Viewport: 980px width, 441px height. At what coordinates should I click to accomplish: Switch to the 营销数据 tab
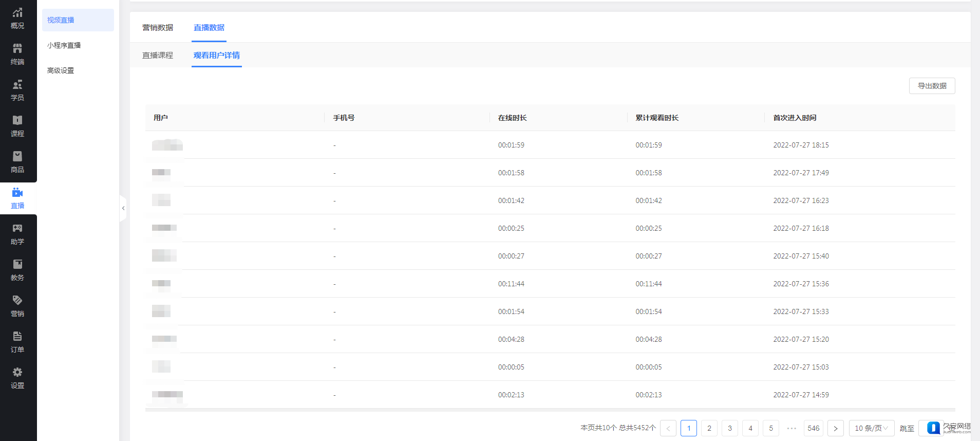[158, 28]
